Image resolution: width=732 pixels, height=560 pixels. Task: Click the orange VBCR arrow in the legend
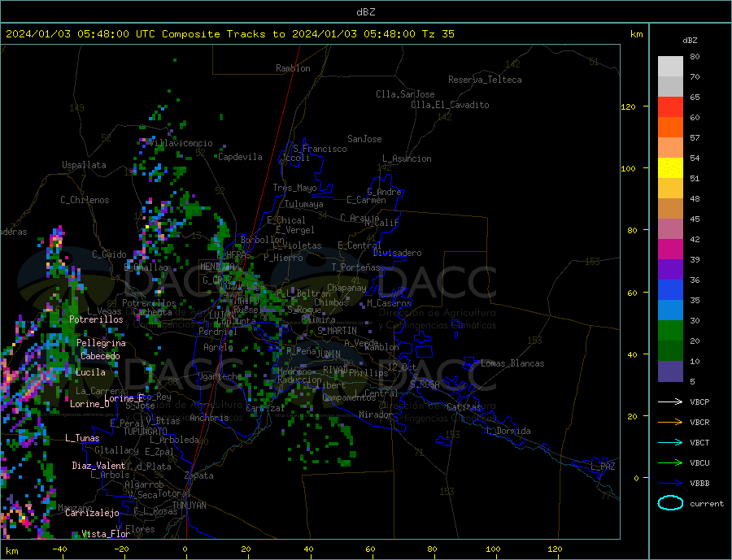[x=670, y=423]
